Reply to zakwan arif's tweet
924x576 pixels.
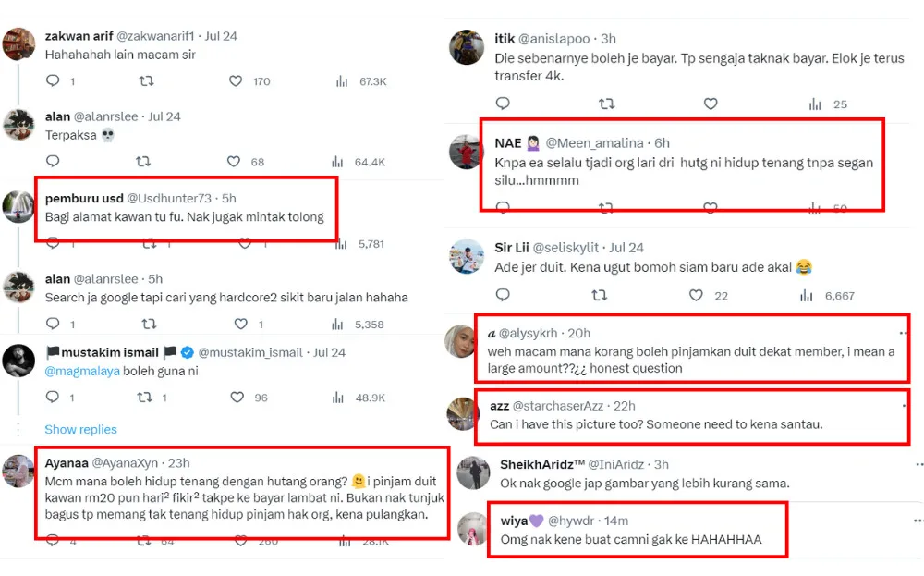click(x=53, y=81)
